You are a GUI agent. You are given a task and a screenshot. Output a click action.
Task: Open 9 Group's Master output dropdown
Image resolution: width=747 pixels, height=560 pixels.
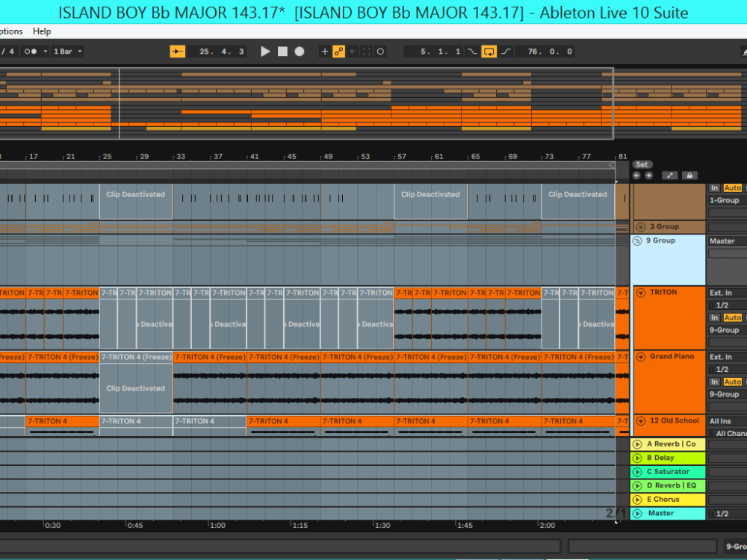pos(727,241)
